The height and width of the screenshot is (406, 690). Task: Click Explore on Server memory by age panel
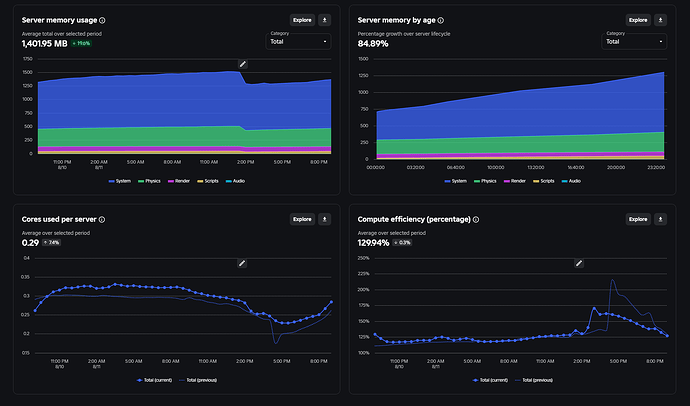point(638,20)
